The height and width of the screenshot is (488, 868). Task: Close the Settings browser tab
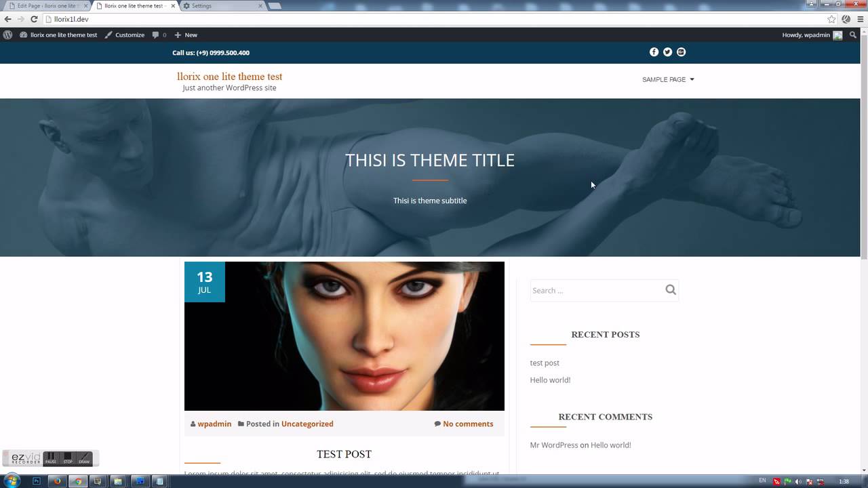(260, 6)
